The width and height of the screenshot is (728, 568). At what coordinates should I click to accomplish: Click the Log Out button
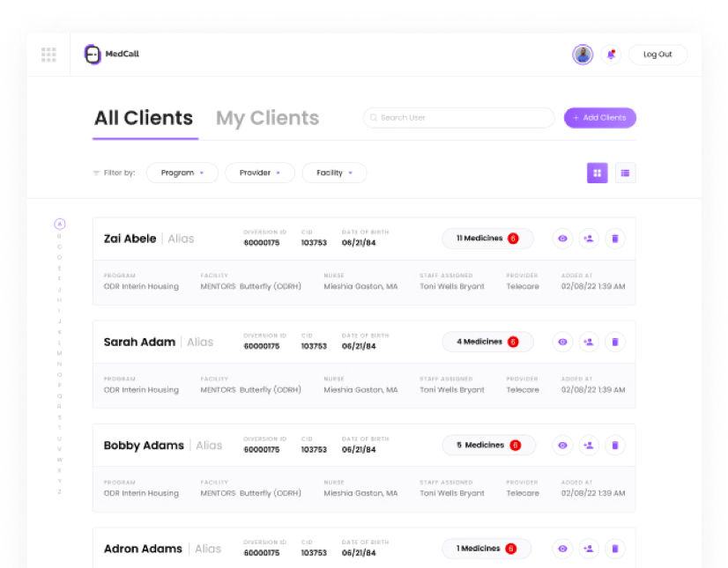coord(657,55)
